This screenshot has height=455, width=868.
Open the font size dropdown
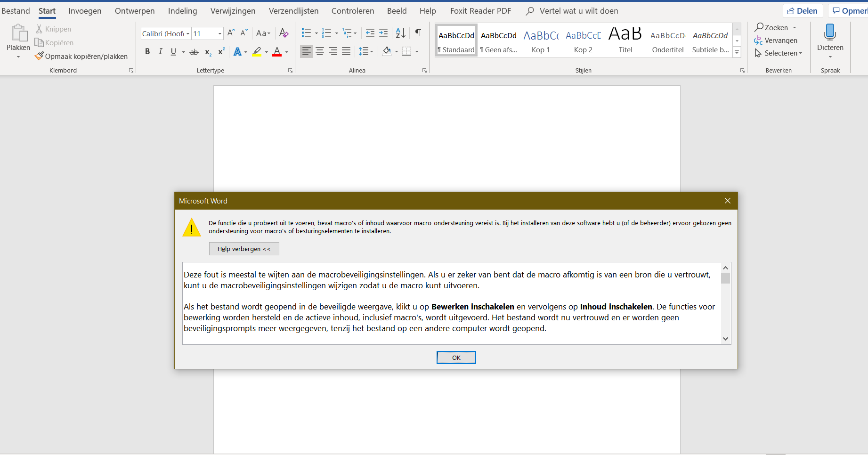pyautogui.click(x=219, y=33)
